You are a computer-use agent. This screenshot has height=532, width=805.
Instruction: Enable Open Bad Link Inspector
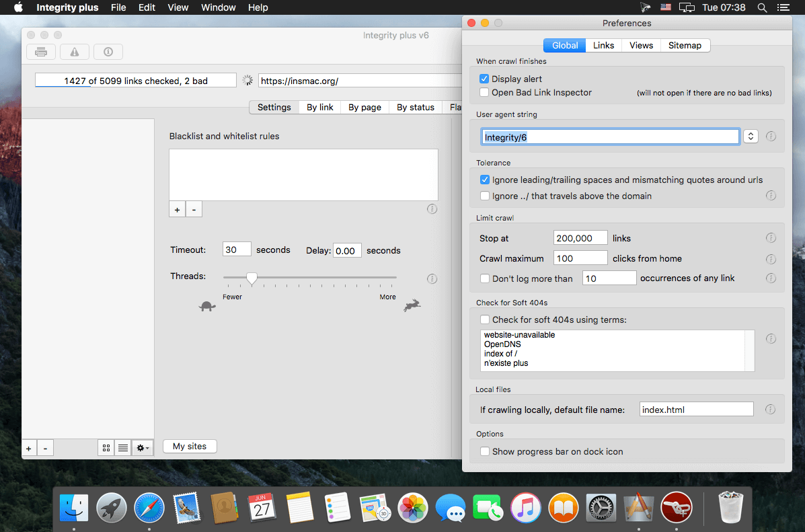pyautogui.click(x=484, y=92)
